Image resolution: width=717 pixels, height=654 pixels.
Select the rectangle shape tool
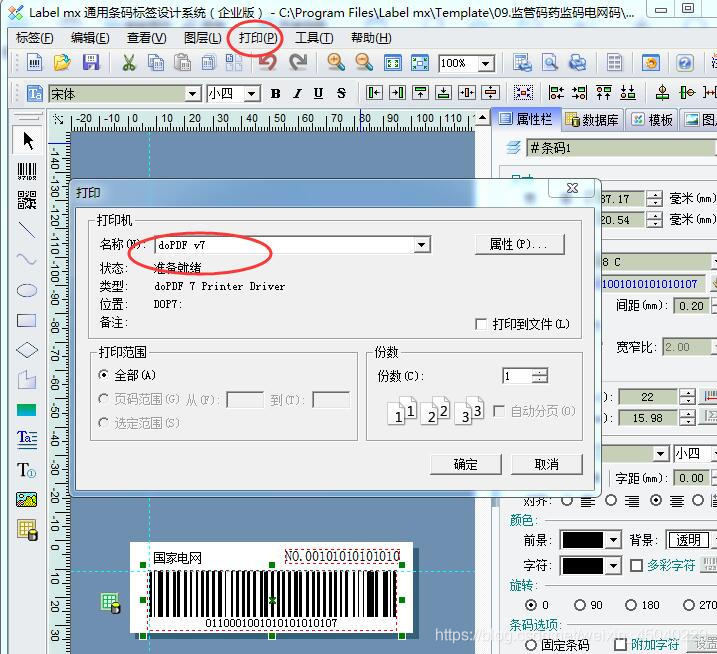point(27,320)
